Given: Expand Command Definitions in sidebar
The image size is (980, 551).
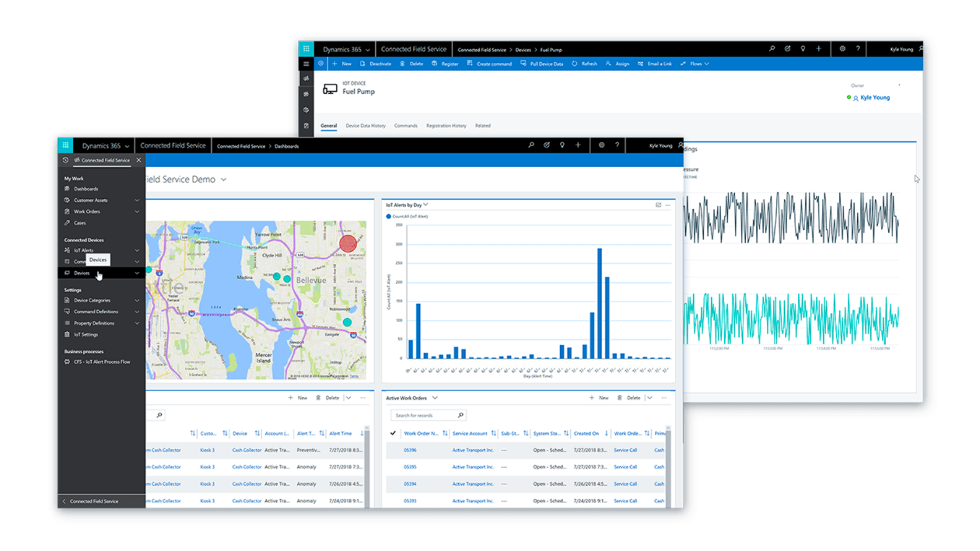Looking at the screenshot, I should [137, 311].
